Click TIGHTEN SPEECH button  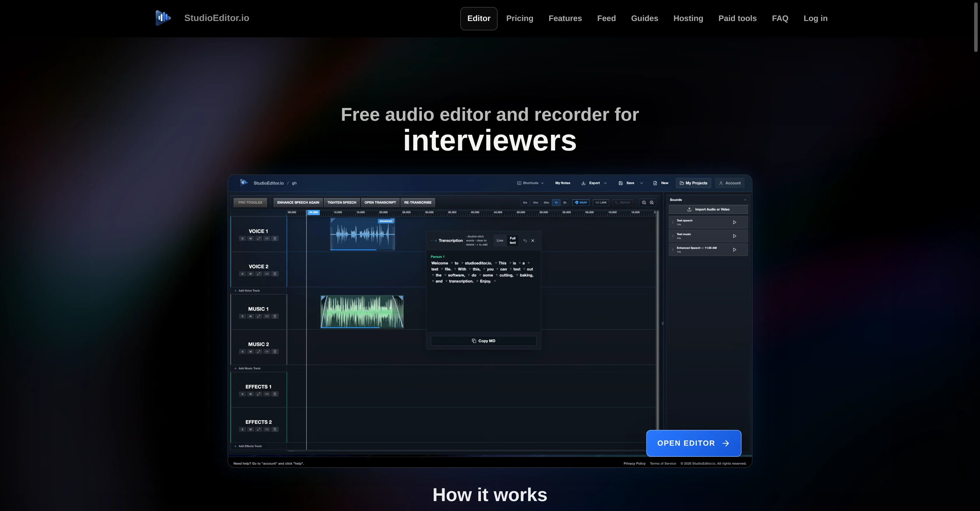point(342,202)
